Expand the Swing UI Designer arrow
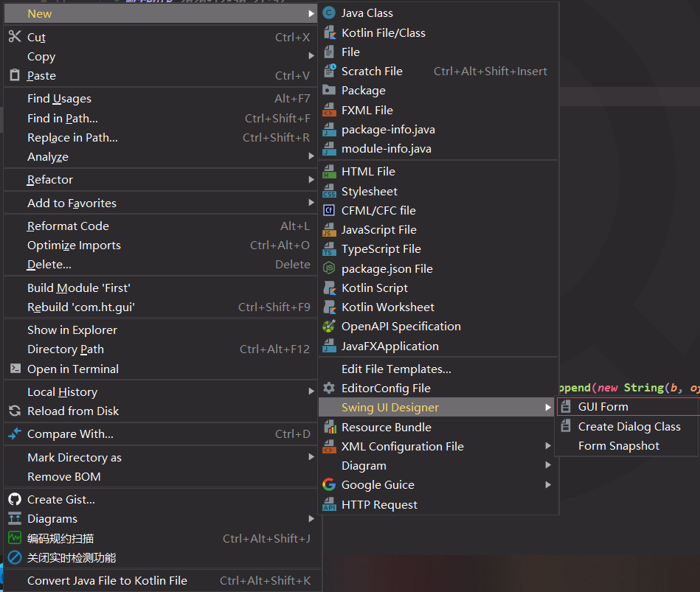The height and width of the screenshot is (592, 700). [548, 407]
